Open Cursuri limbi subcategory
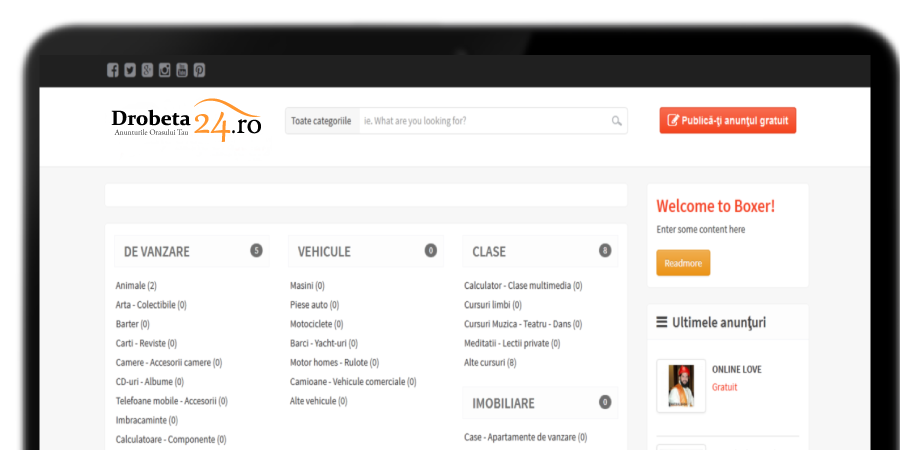Viewport: 900px width, 450px height. (493, 305)
